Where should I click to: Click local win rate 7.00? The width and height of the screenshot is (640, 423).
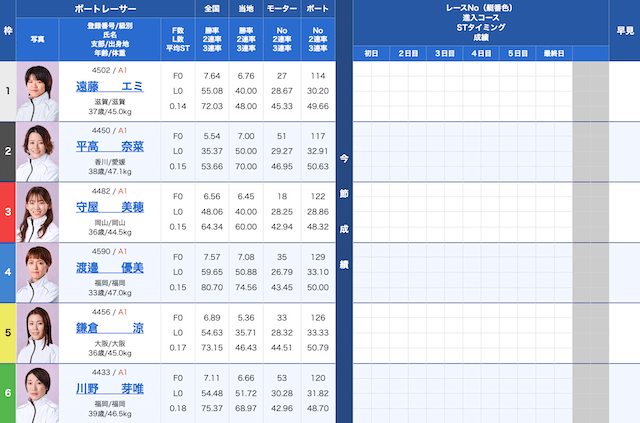(x=246, y=136)
